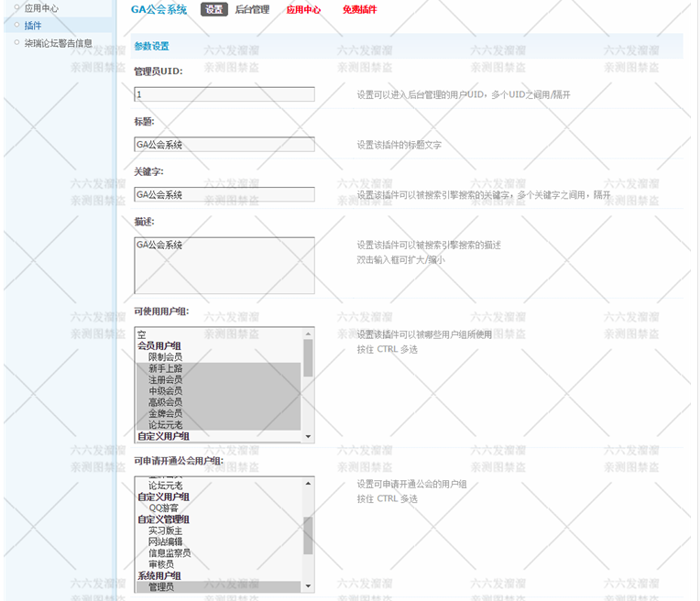
Task: Select 论坛元老 in 可申请开通公会用户组 list
Action: click(219, 486)
